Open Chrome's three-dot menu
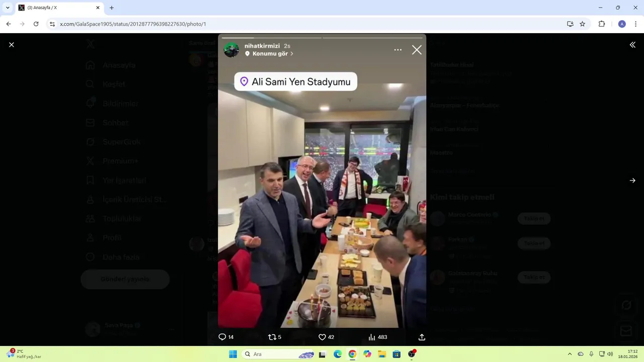The width and height of the screenshot is (644, 362). coord(636,24)
